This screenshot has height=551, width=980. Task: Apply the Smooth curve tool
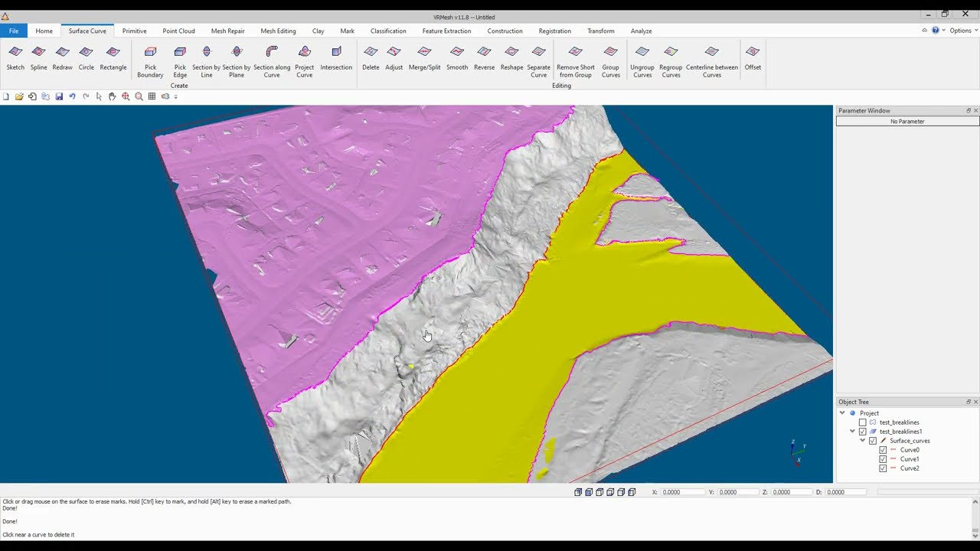(x=457, y=58)
